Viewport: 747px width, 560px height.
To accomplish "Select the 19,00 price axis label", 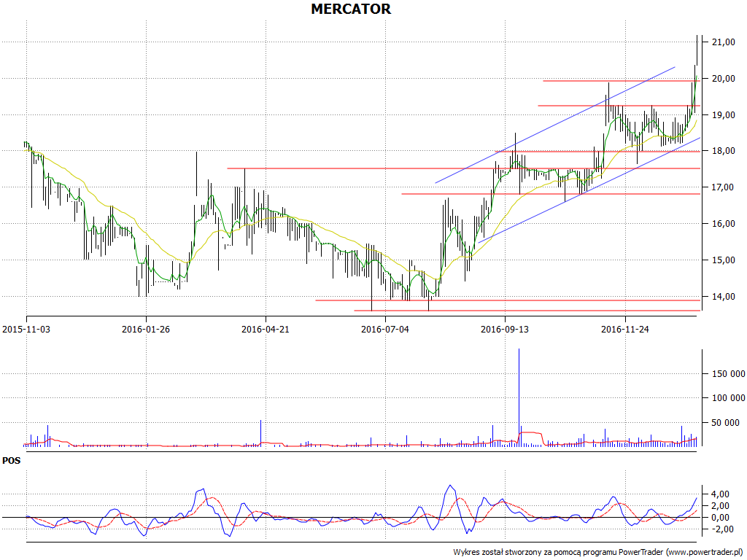I will tap(723, 114).
